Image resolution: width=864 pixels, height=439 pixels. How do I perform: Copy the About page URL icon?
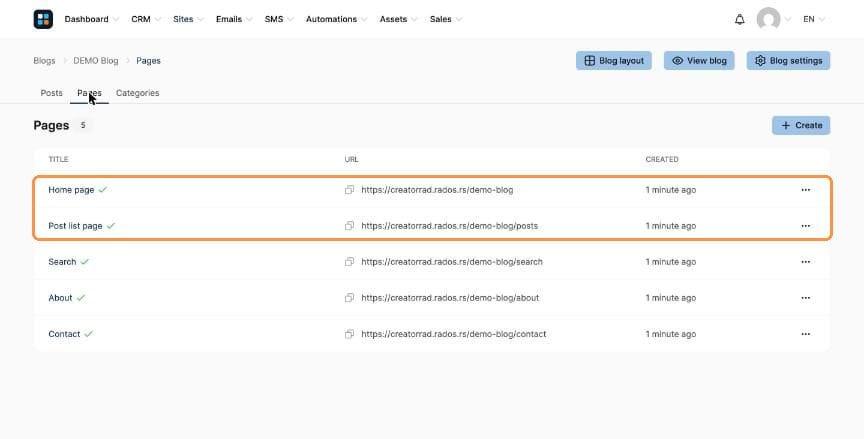(x=349, y=298)
